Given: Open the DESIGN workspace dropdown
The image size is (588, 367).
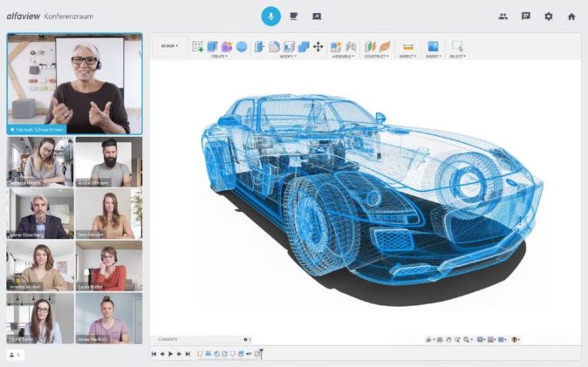Looking at the screenshot, I should 169,46.
